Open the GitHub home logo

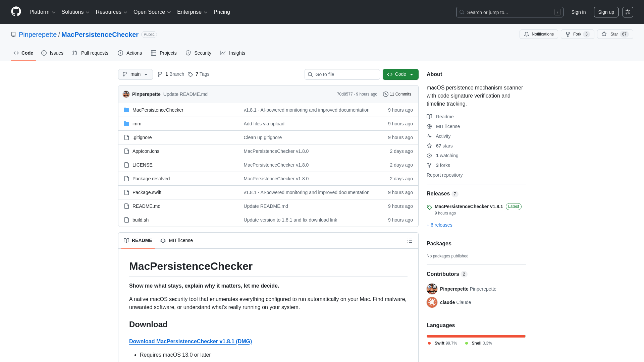pos(15,12)
